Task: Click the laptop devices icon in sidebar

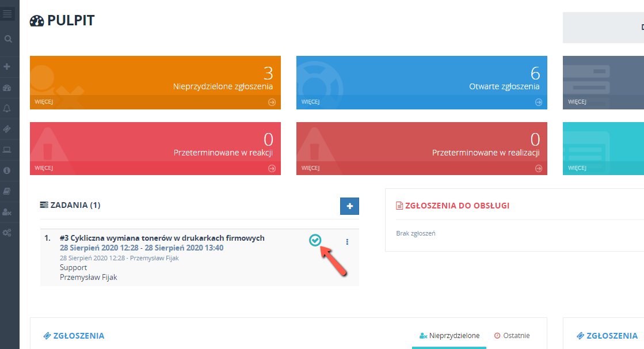Action: [x=7, y=150]
